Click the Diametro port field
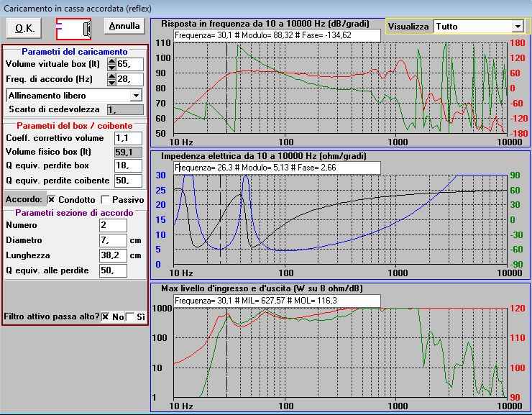The height and width of the screenshot is (415, 532). pyautogui.click(x=113, y=240)
